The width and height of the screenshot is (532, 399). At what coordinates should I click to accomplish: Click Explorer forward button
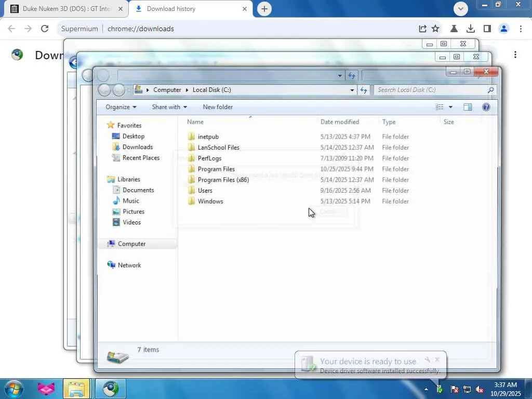tap(119, 90)
